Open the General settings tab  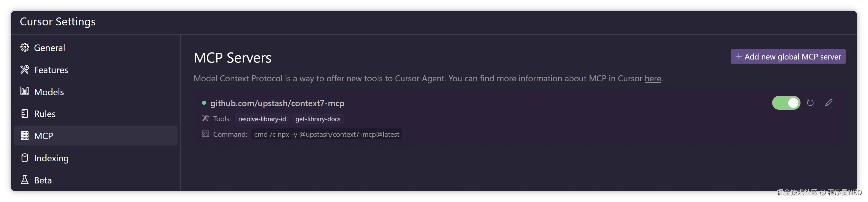(50, 47)
